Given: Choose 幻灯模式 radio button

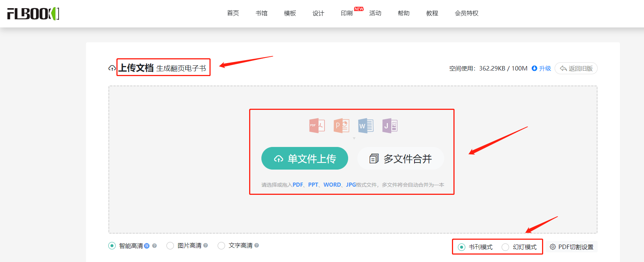Looking at the screenshot, I should click(x=505, y=247).
